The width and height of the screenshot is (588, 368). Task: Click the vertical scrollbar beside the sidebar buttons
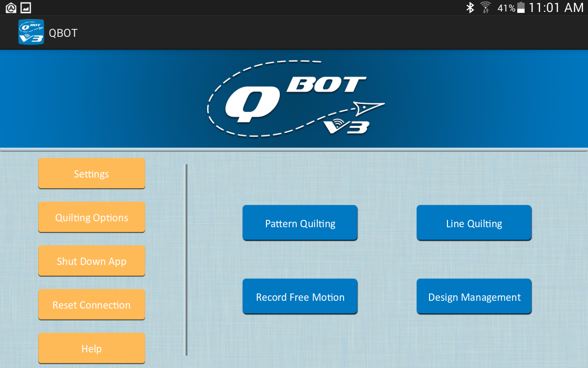click(186, 259)
